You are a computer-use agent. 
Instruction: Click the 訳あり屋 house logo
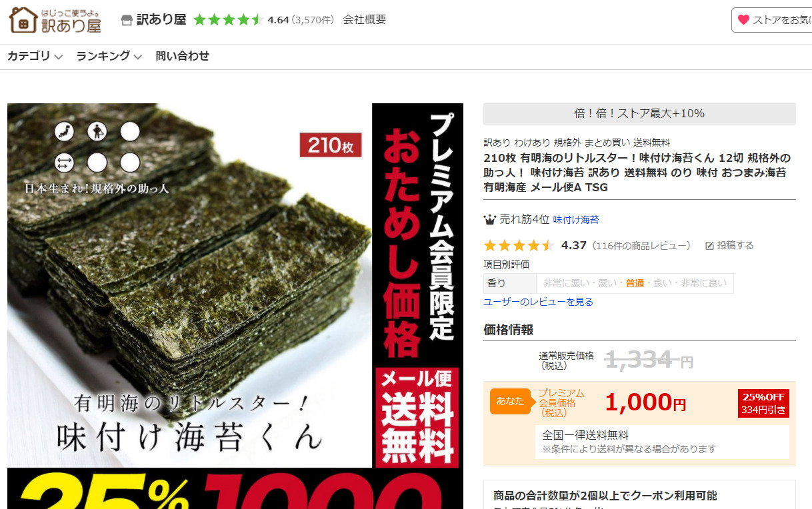[55, 20]
